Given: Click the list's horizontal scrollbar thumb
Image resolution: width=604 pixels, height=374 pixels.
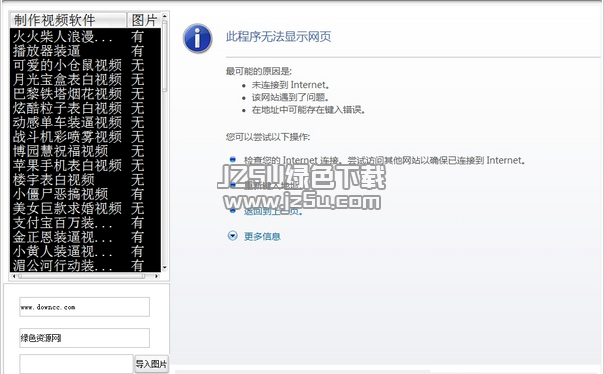Looking at the screenshot, I should pyautogui.click(x=82, y=276).
